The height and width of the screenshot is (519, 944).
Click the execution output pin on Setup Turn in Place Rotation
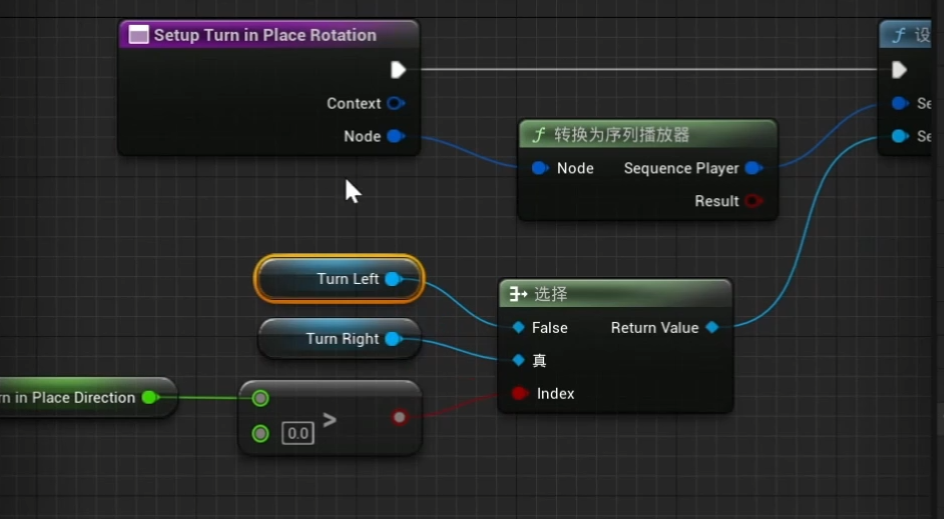point(398,70)
